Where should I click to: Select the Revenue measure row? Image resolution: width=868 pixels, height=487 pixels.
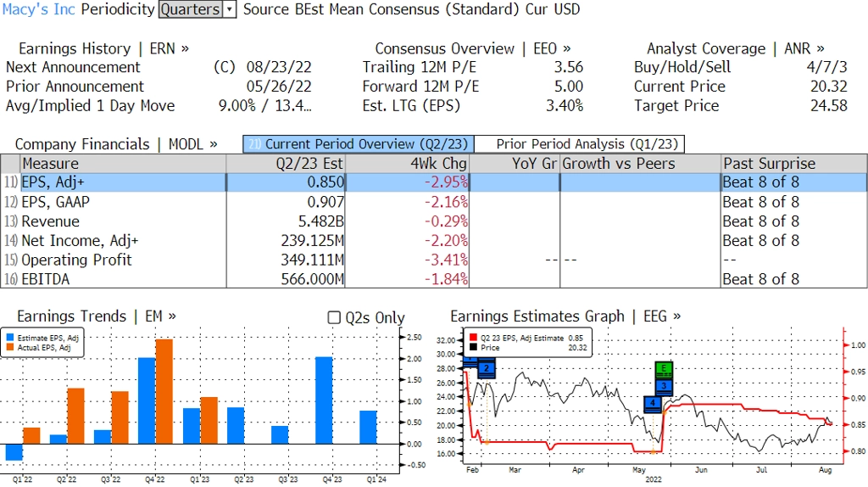[433, 221]
